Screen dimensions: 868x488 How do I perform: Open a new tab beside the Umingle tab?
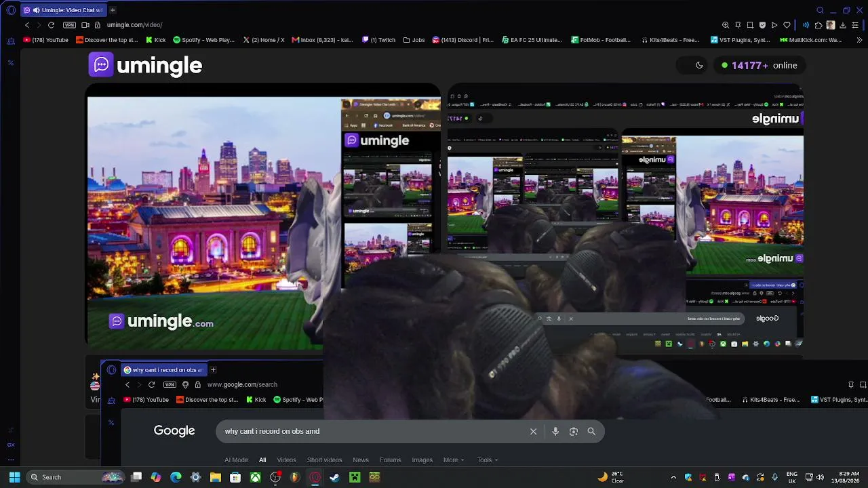click(113, 10)
